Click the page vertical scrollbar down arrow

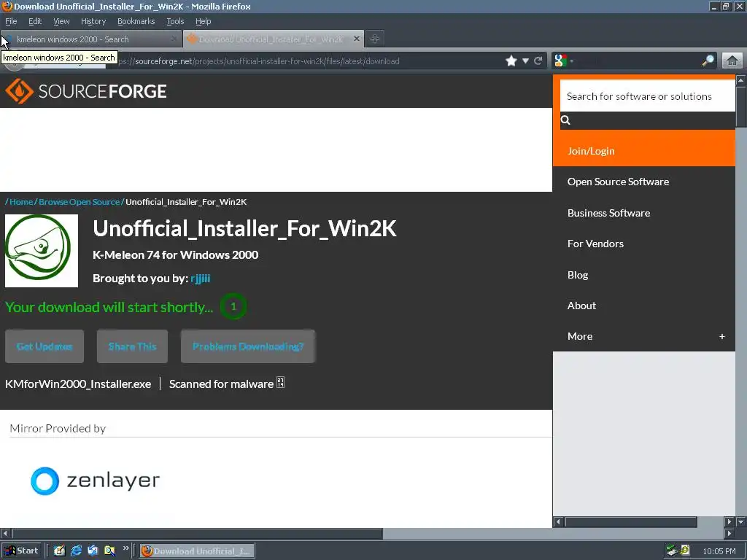tap(741, 521)
